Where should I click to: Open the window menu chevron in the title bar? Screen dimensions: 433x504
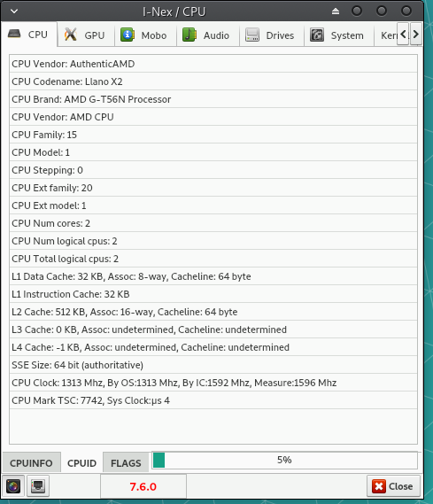[x=14, y=12]
